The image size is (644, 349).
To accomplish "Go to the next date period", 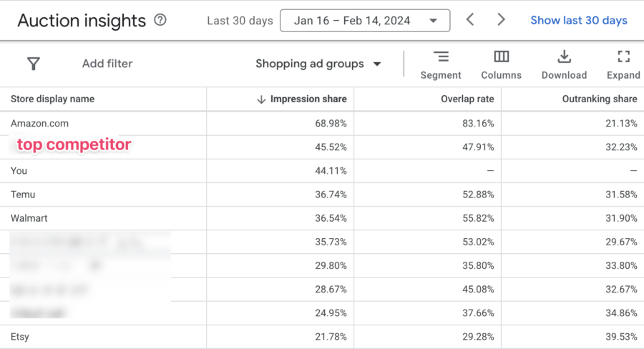I will pyautogui.click(x=501, y=19).
